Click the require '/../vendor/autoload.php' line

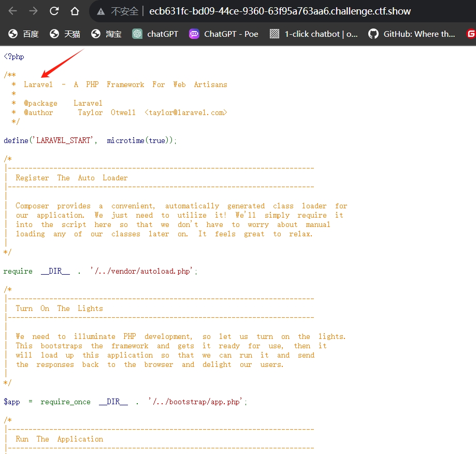pos(100,271)
